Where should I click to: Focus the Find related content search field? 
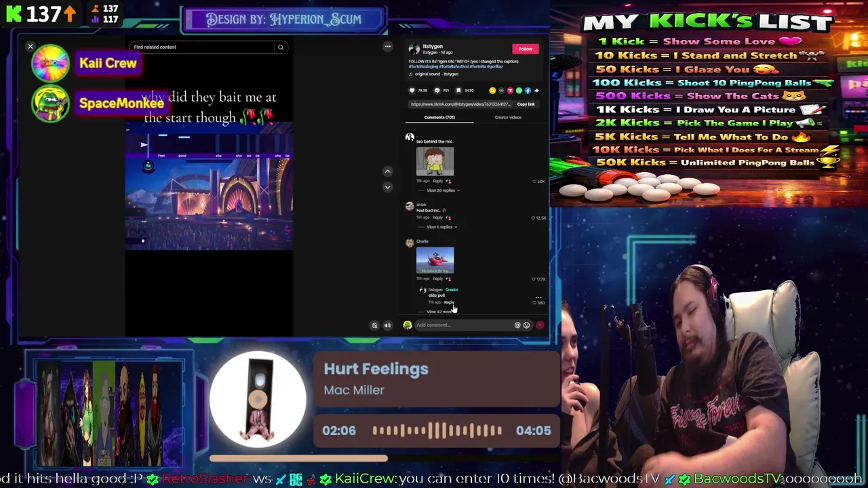point(203,47)
